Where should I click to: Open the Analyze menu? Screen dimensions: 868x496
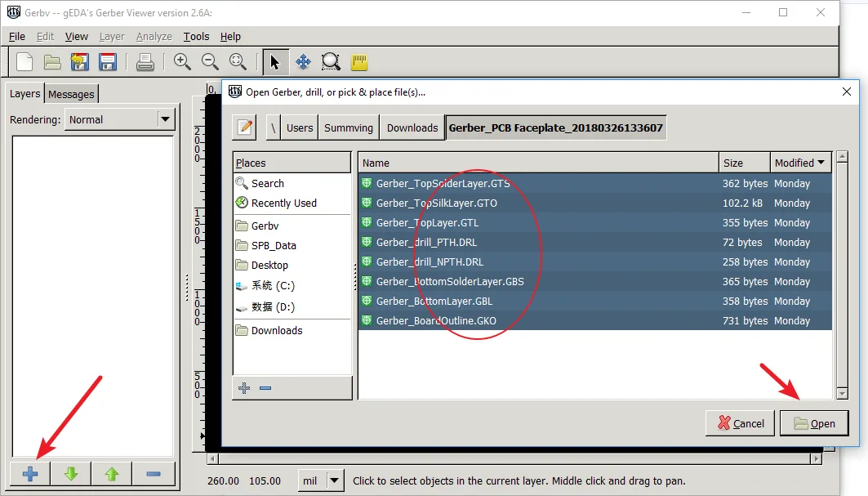click(x=154, y=36)
